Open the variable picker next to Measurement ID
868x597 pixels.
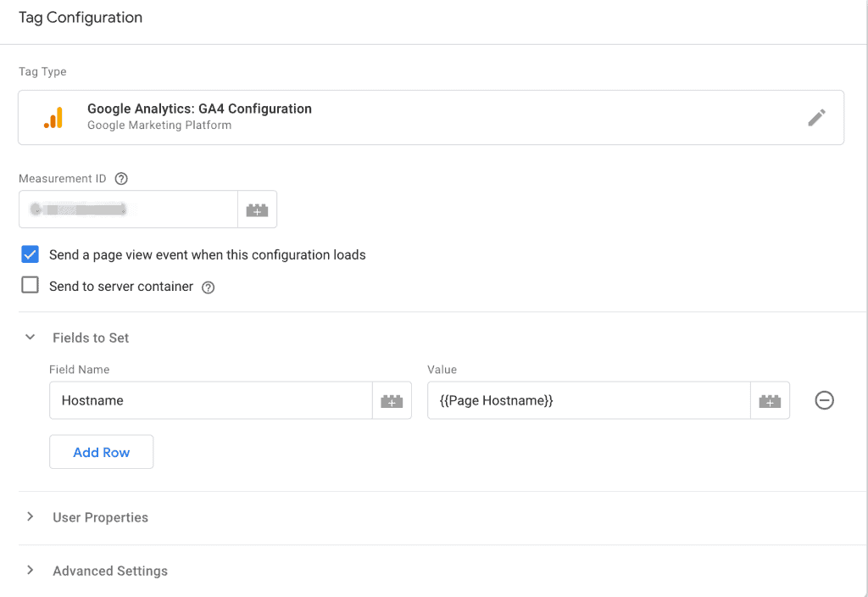coord(257,209)
